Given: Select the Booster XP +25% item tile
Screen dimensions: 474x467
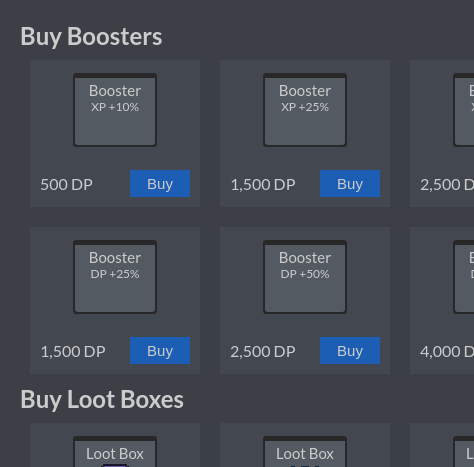Looking at the screenshot, I should click(x=305, y=110).
